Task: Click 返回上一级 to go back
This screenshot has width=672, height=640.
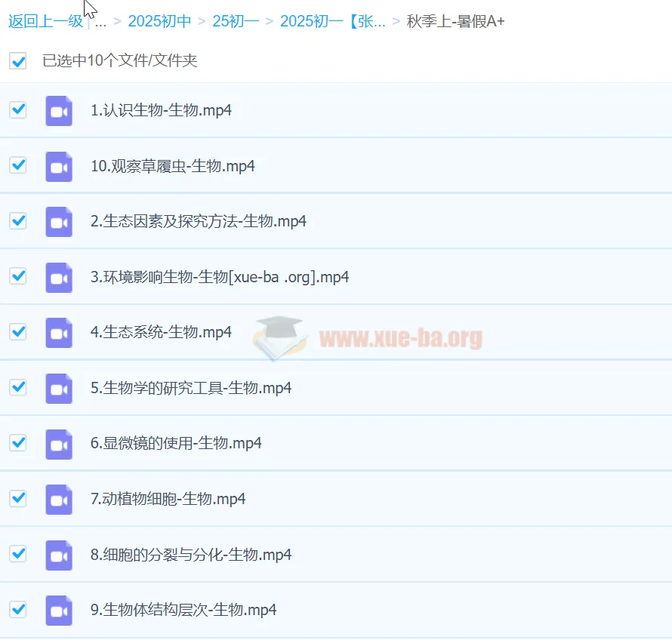Action: pyautogui.click(x=45, y=21)
